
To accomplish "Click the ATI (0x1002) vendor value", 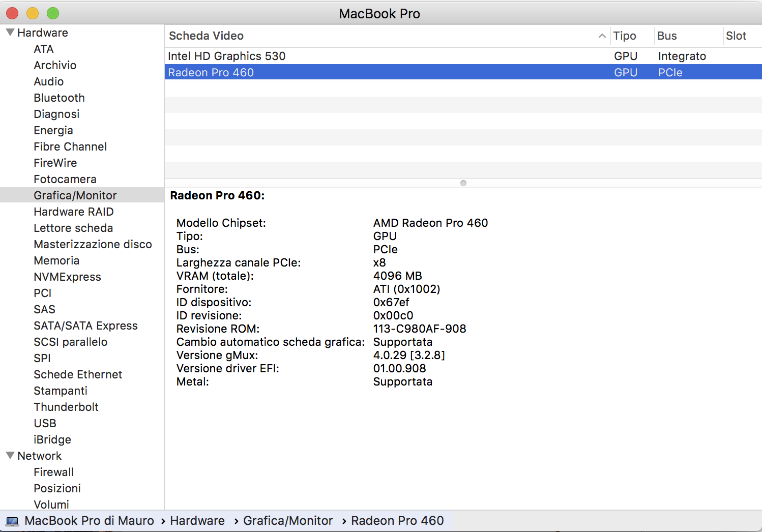I will click(x=407, y=289).
